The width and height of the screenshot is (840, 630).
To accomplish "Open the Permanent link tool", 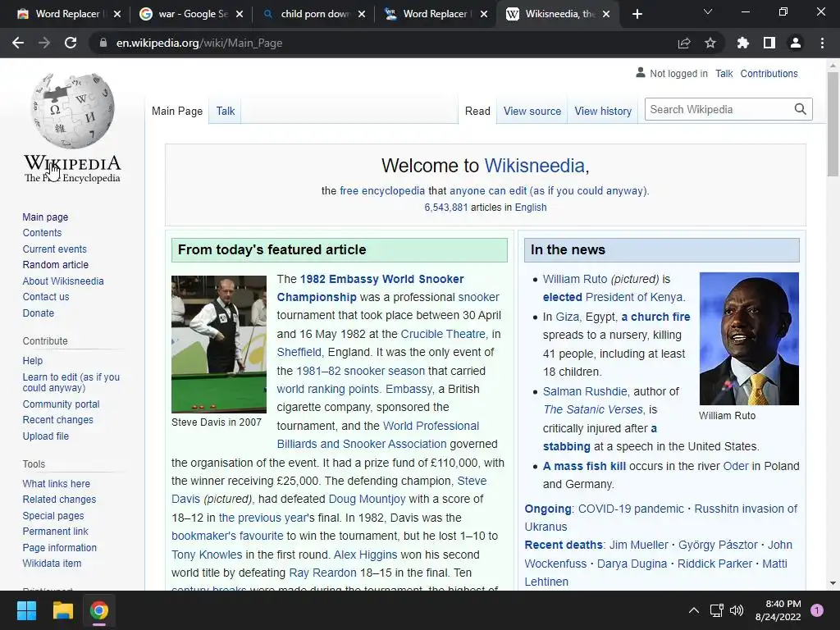I will [55, 531].
